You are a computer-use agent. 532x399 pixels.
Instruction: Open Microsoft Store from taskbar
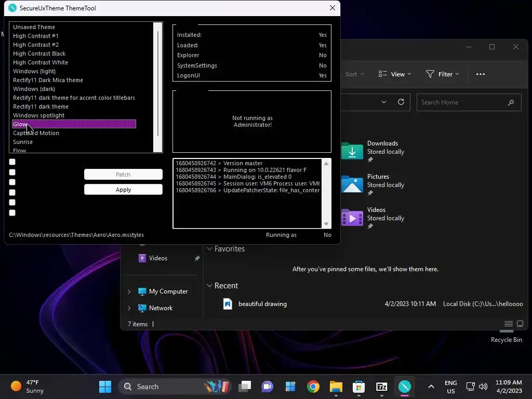point(358,387)
